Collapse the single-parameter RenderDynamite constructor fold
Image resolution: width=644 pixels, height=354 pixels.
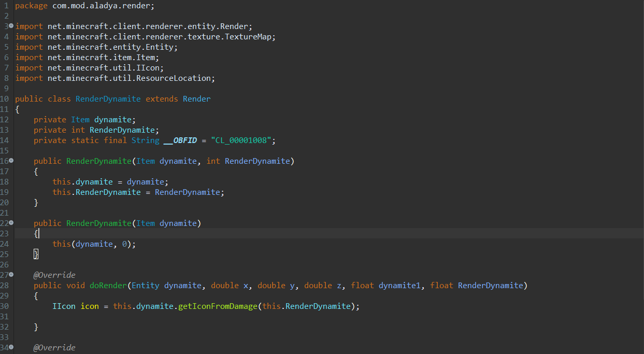pos(11,223)
